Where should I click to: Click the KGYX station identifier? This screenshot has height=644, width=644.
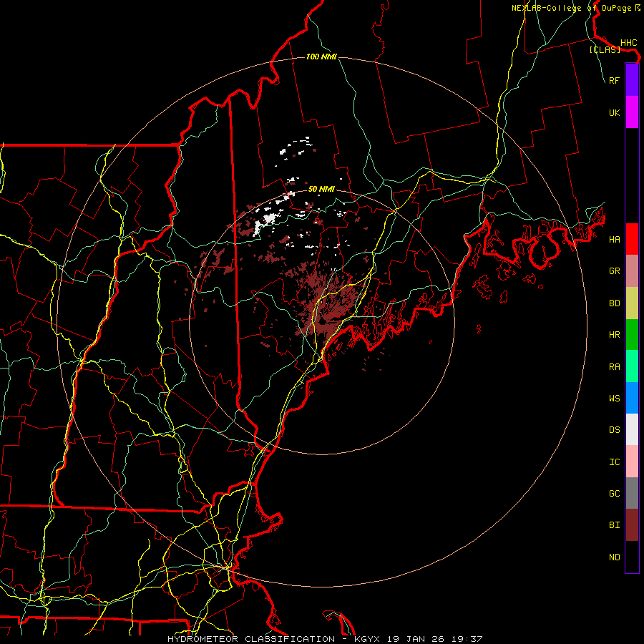(x=367, y=639)
